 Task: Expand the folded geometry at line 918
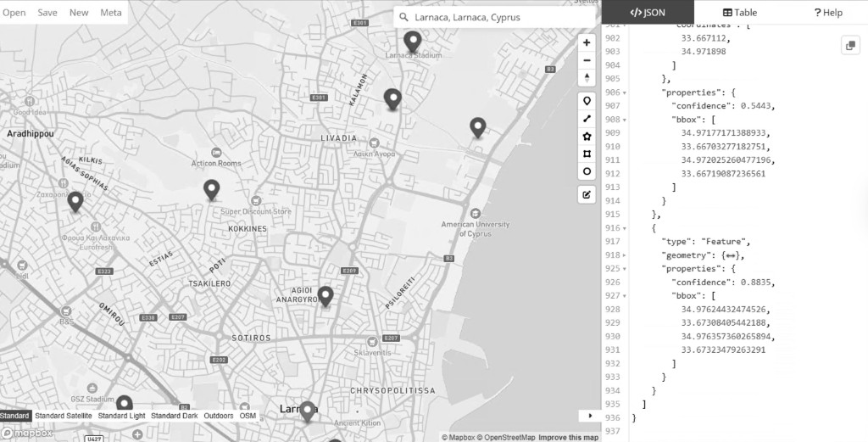[x=625, y=256]
